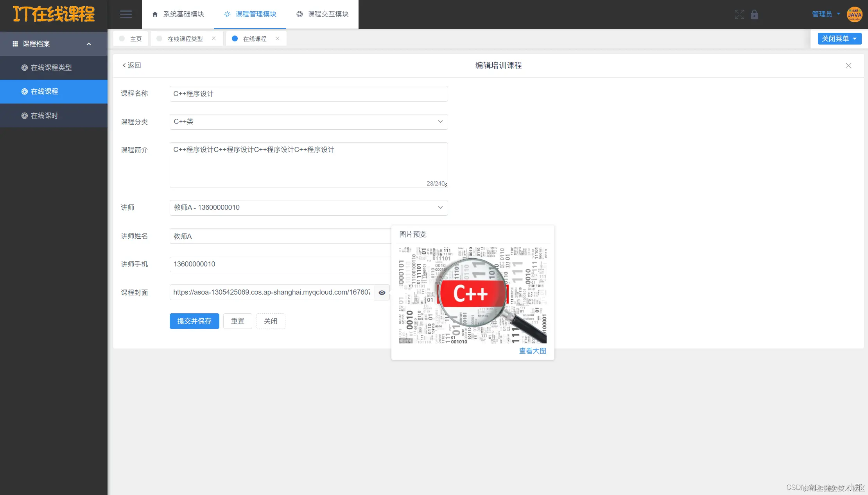Select the 主页 breadcrumb tab

(131, 38)
